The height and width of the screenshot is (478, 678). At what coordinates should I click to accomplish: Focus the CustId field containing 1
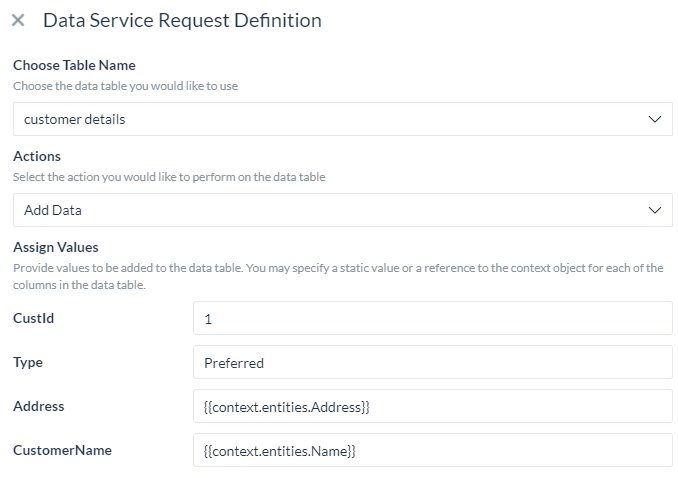click(432, 318)
